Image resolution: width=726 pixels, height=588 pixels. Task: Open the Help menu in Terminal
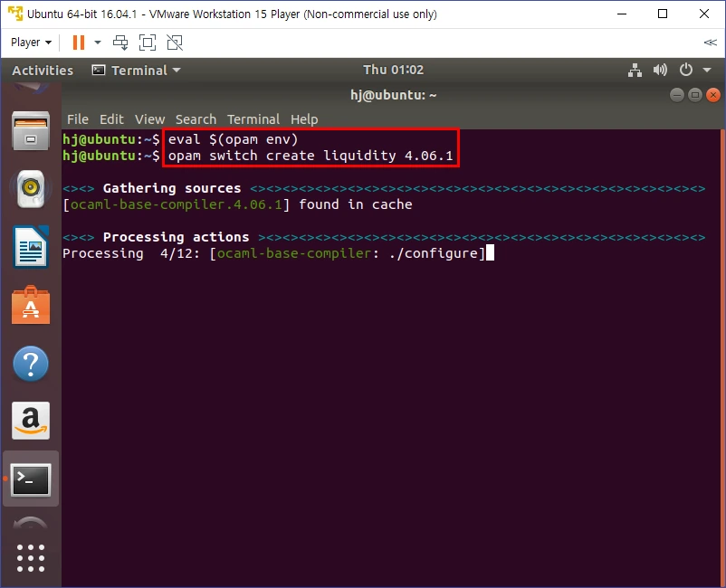[304, 119]
